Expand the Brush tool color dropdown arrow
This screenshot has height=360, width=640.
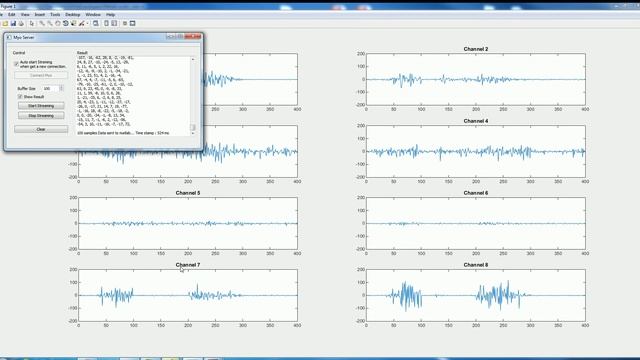[87, 24]
